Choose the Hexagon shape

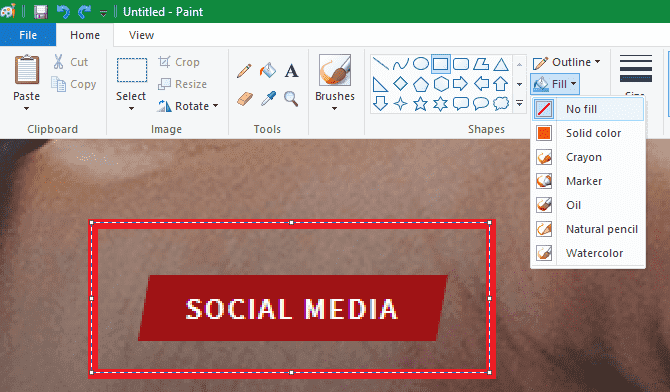441,84
